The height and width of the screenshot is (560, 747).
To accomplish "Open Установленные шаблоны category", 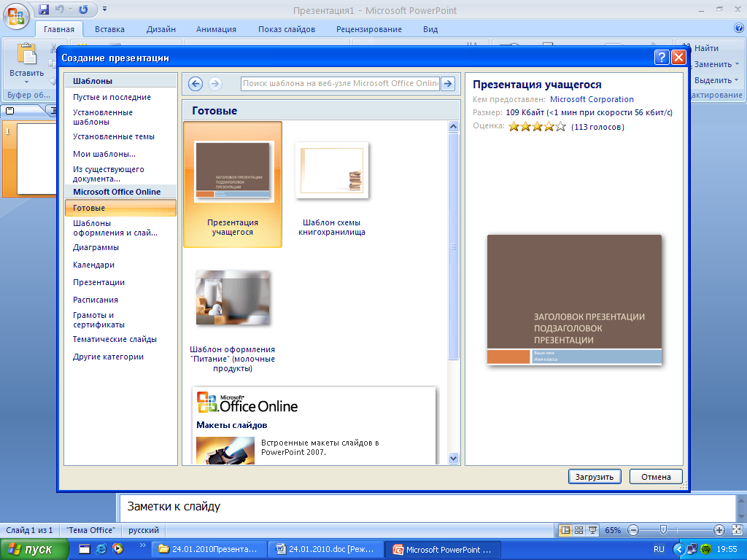I will pyautogui.click(x=102, y=117).
